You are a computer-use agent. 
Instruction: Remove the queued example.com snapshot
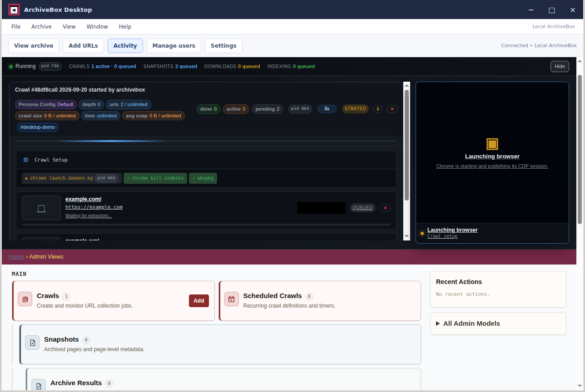tap(385, 208)
